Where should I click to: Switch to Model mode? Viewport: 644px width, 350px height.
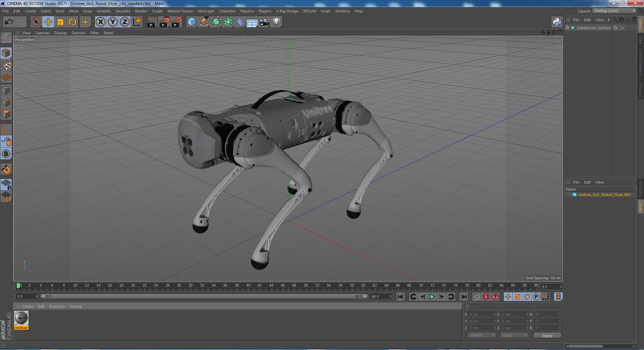coord(6,53)
